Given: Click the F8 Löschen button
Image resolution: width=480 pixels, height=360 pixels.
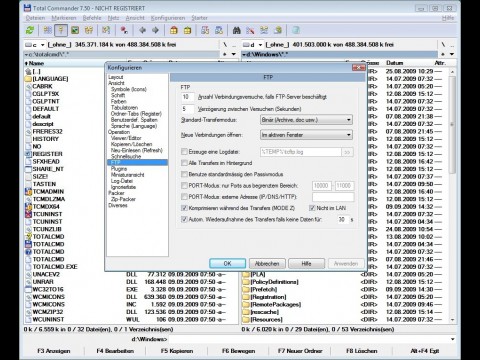Looking at the screenshot, I should (362, 351).
